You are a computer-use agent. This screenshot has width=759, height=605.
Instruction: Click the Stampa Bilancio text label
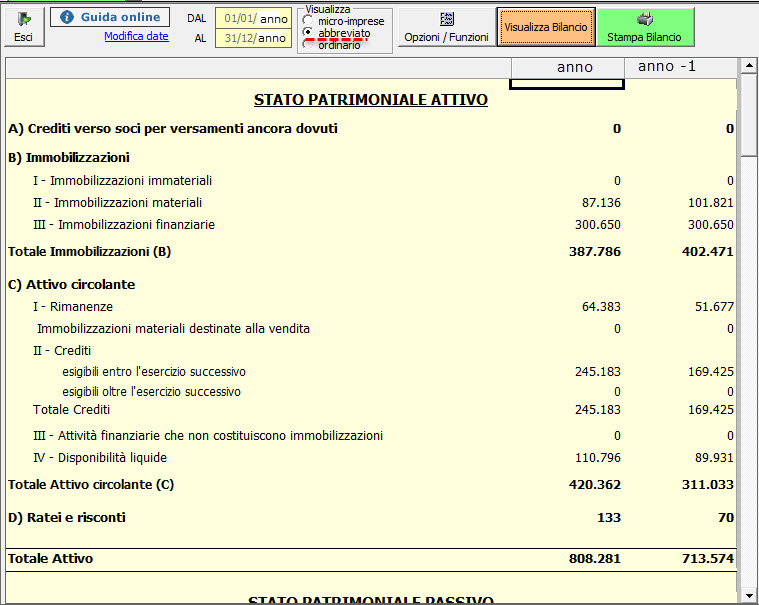[644, 37]
